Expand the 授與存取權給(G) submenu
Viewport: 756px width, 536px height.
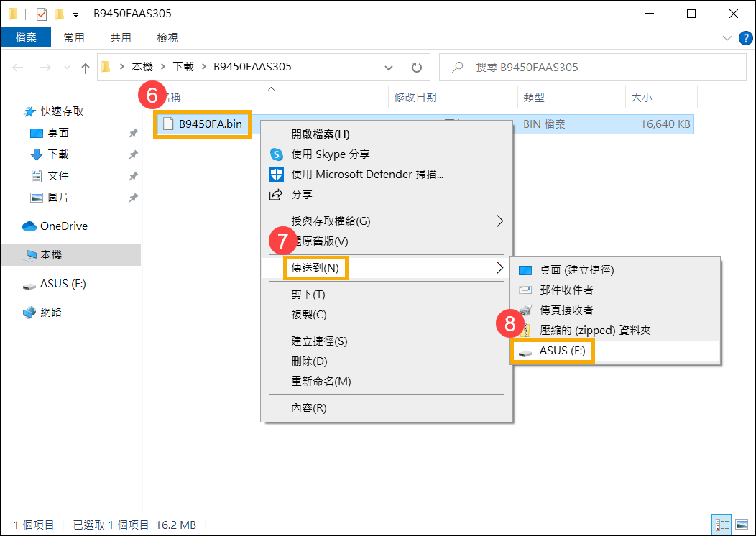tap(499, 221)
